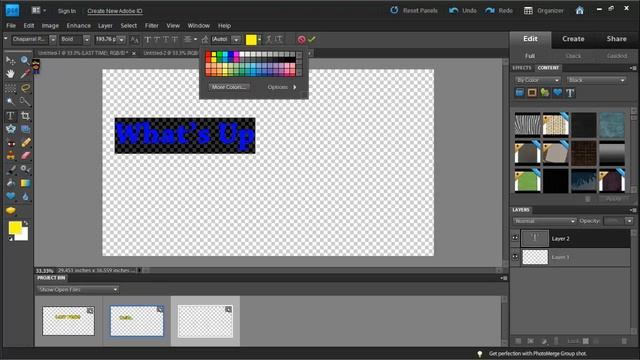
Task: Open the Filter menu
Action: click(x=151, y=26)
